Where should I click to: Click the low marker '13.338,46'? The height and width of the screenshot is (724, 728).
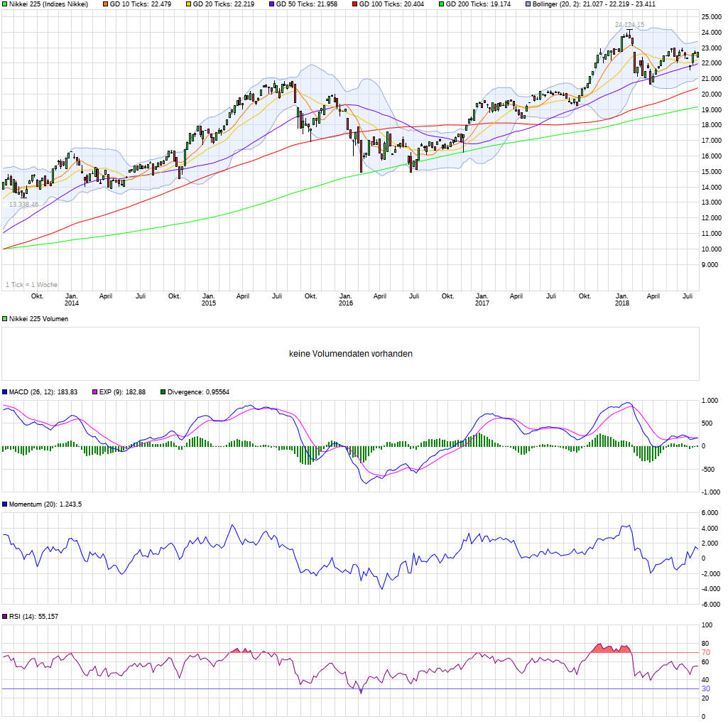[23, 205]
